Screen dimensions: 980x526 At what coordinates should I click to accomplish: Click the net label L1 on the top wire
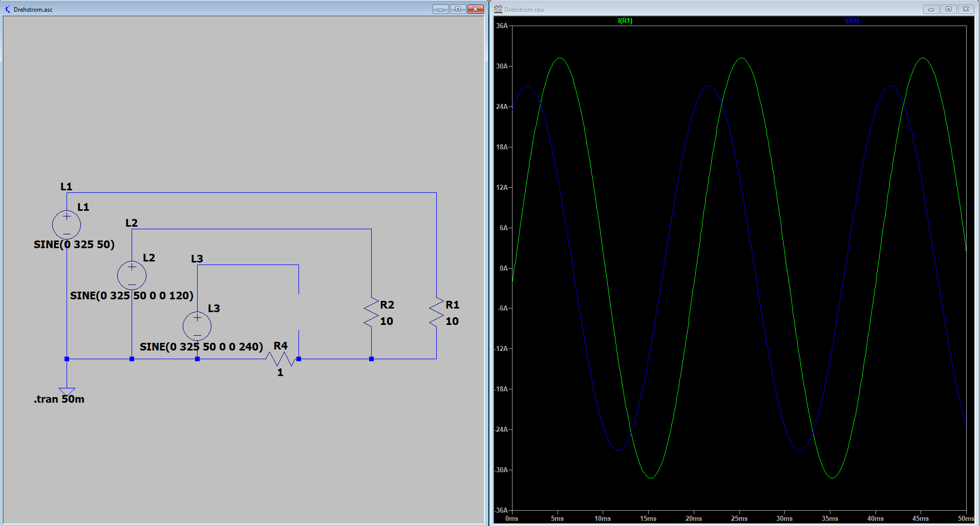pos(67,187)
